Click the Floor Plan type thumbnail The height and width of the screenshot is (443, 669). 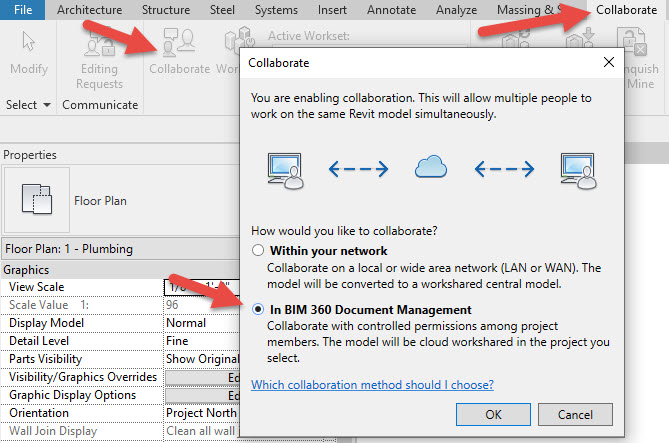(x=37, y=200)
